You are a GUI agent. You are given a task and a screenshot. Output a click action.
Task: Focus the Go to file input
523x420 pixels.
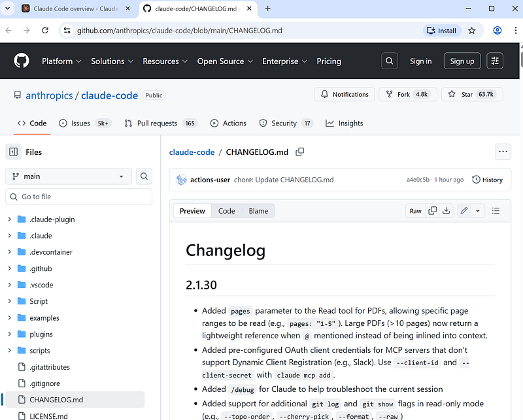coord(78,197)
